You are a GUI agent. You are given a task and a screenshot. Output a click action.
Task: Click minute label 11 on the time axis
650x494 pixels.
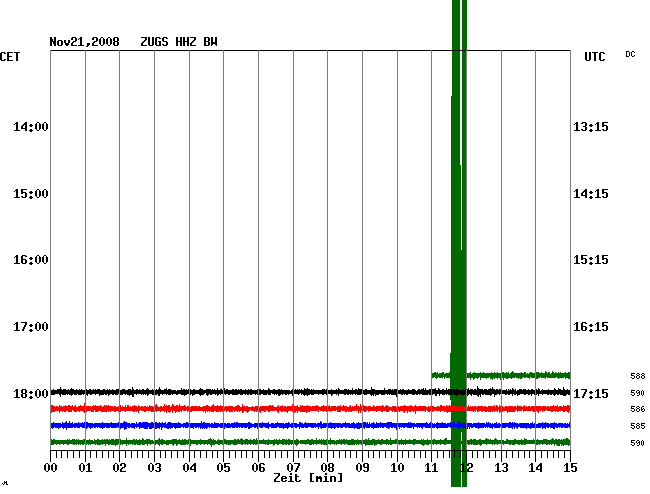click(432, 468)
